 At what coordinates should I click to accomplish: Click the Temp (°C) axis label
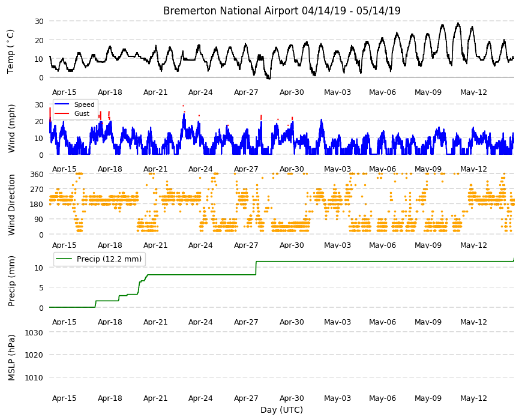pyautogui.click(x=11, y=52)
